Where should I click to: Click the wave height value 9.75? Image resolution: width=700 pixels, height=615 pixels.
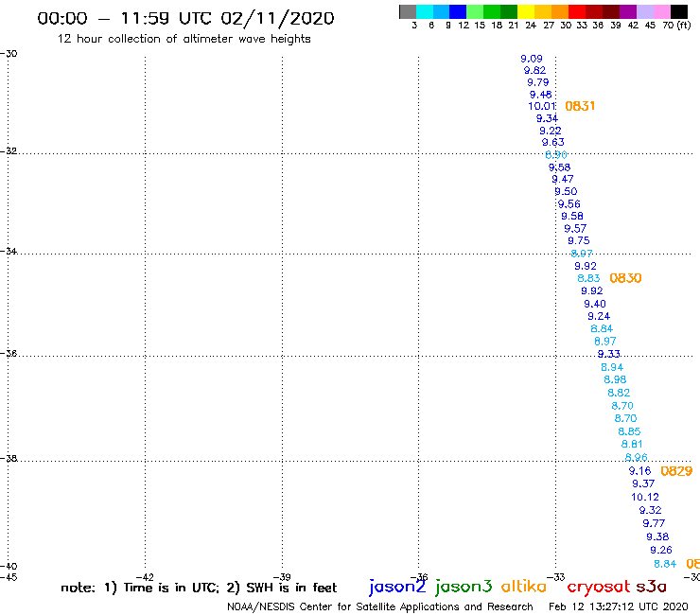coord(579,240)
